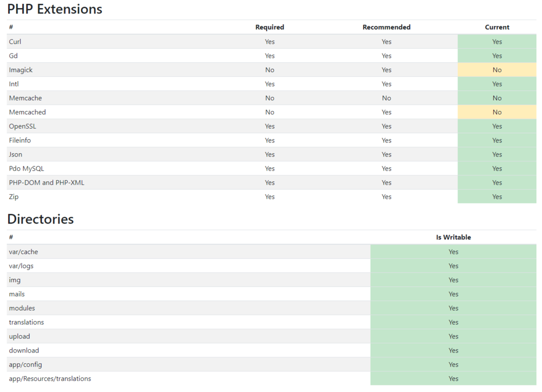
Task: Click the Directories heading
Action: pos(41,219)
